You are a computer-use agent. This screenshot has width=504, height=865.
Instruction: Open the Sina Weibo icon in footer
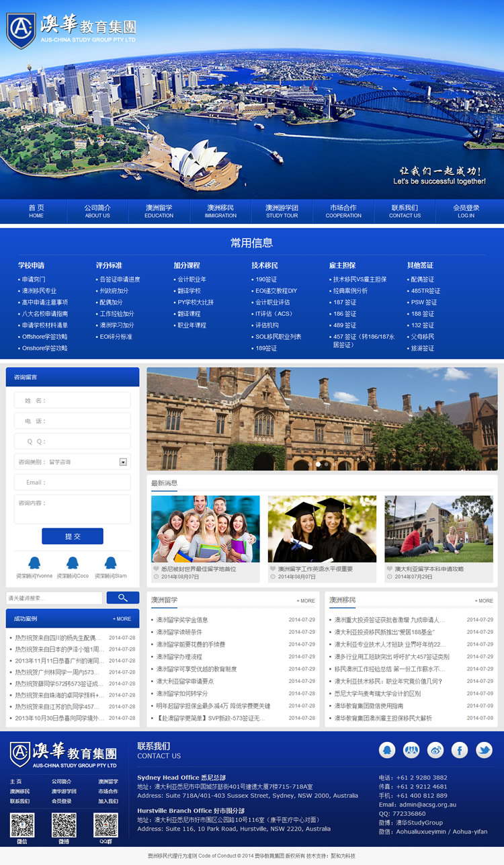click(435, 750)
